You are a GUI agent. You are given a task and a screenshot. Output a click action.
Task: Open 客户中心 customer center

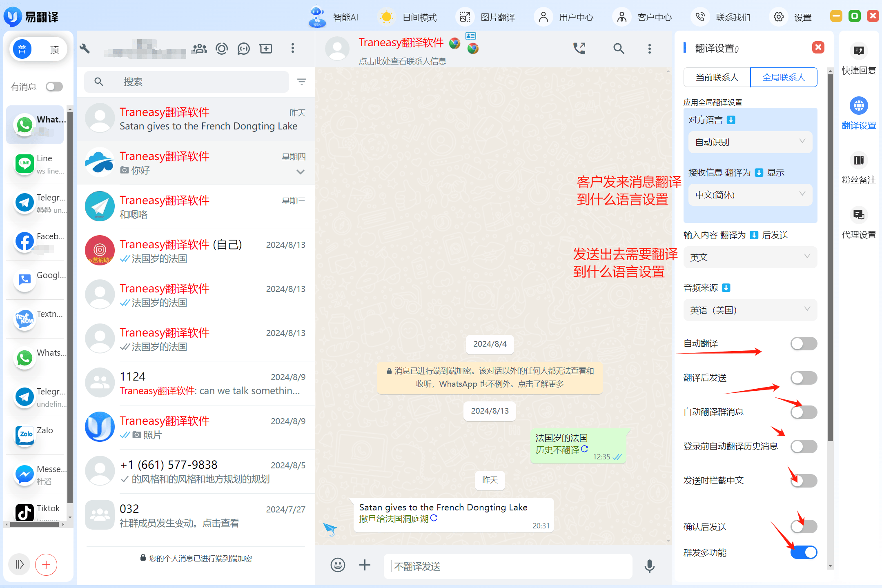pos(621,17)
